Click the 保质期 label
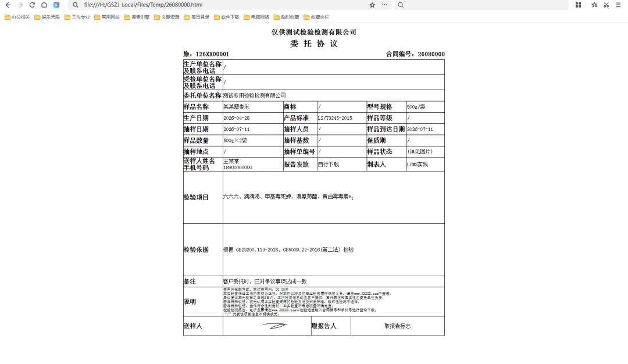This screenshot has height=364, width=628. [376, 141]
